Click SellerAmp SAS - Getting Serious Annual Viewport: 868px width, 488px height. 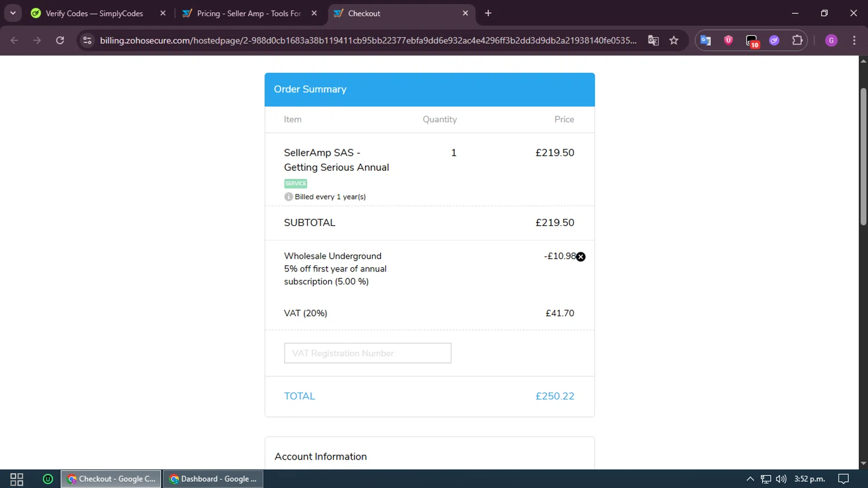(336, 160)
